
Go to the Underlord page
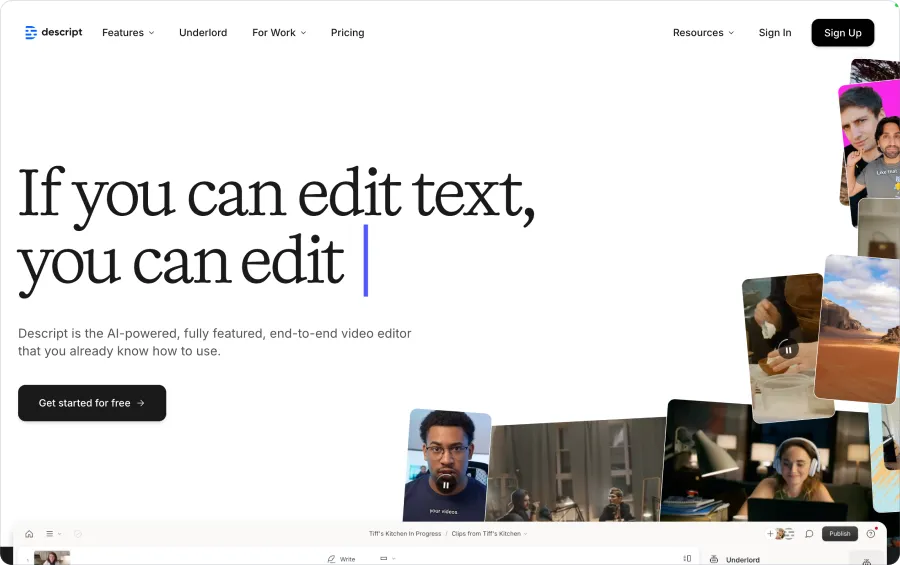pyautogui.click(x=203, y=33)
